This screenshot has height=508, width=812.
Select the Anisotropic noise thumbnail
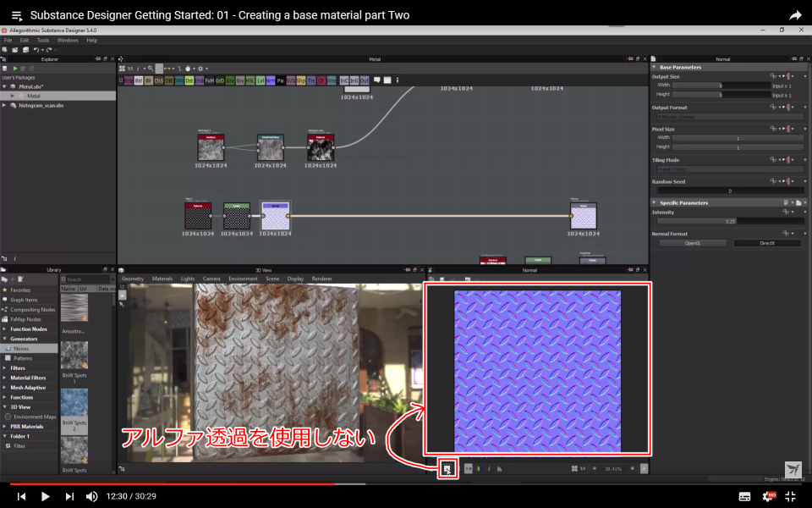coord(74,308)
